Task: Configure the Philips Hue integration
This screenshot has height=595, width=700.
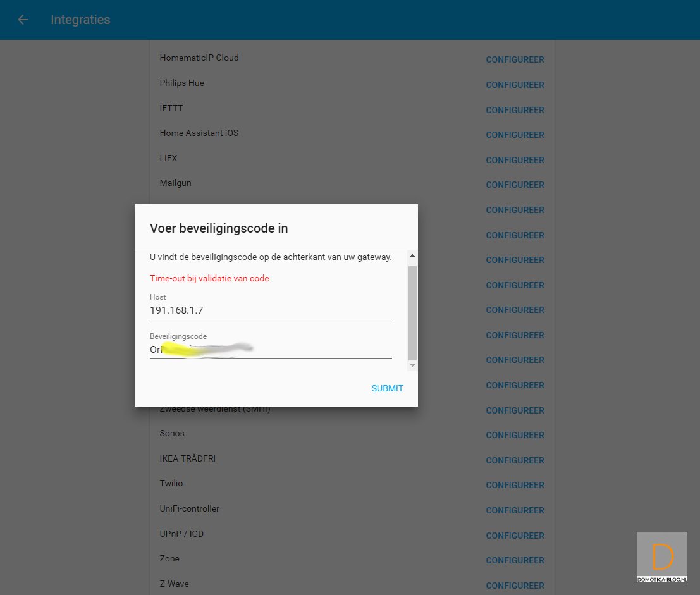Action: 515,85
